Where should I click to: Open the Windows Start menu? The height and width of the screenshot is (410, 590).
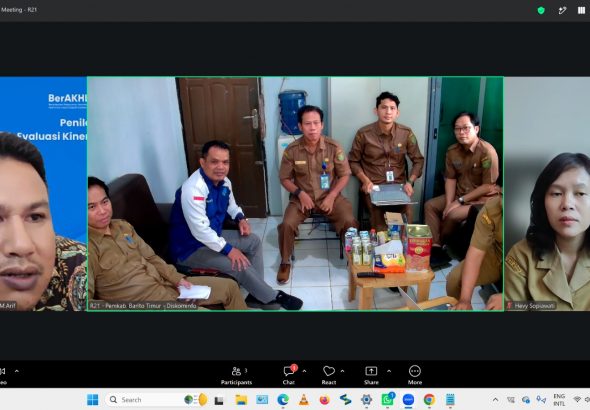[x=93, y=399]
